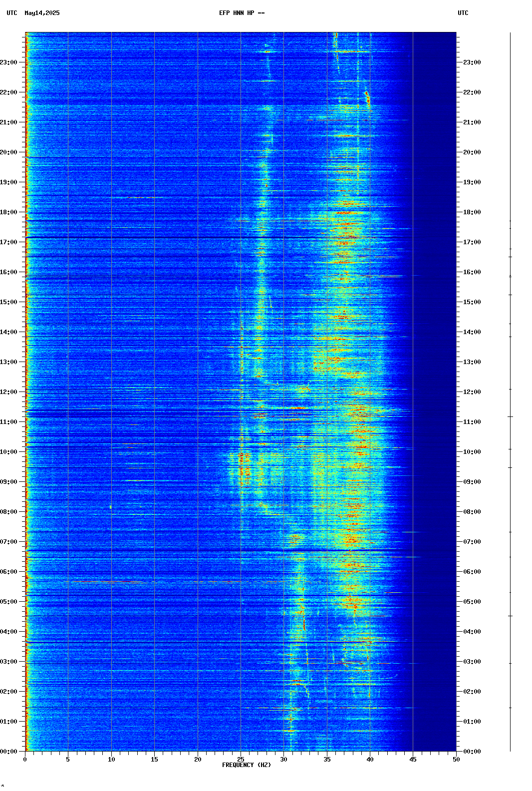Click 23:00 on the right time axis
Screen dimensions: 532x791
coord(472,62)
